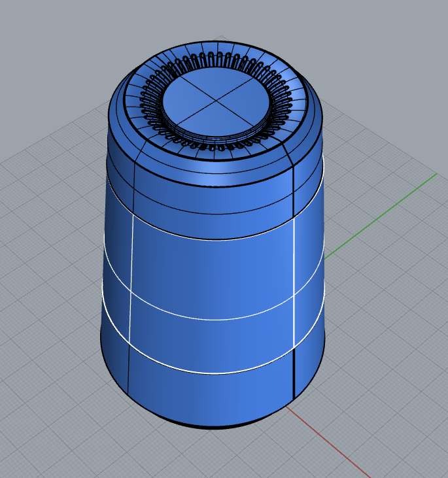Select the lowest white ring curve
448x478 pixels.
(x=216, y=374)
